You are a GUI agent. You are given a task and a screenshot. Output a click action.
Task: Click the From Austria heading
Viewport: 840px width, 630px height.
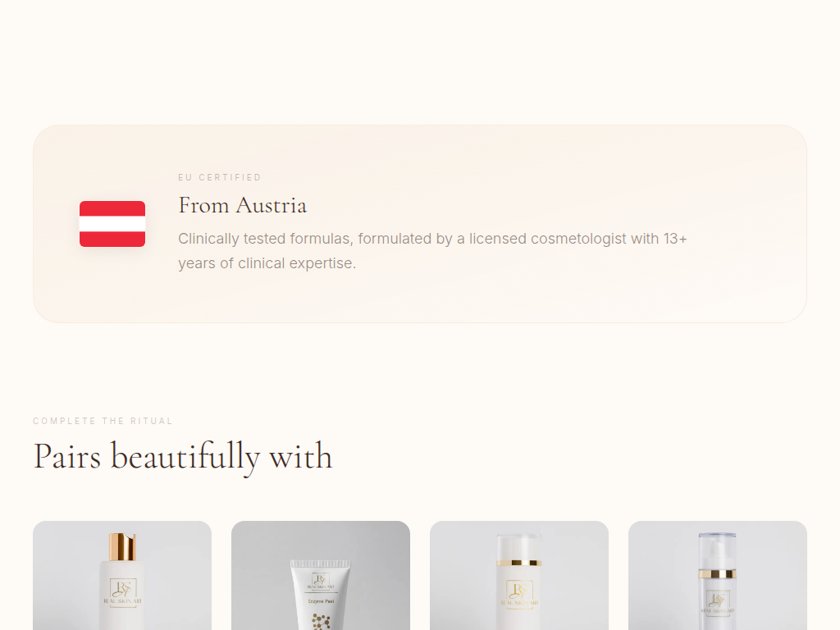[x=243, y=205]
